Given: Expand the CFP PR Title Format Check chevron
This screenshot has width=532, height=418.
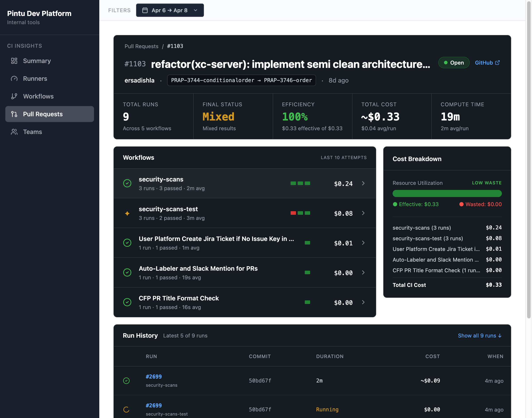Looking at the screenshot, I should (x=363, y=302).
